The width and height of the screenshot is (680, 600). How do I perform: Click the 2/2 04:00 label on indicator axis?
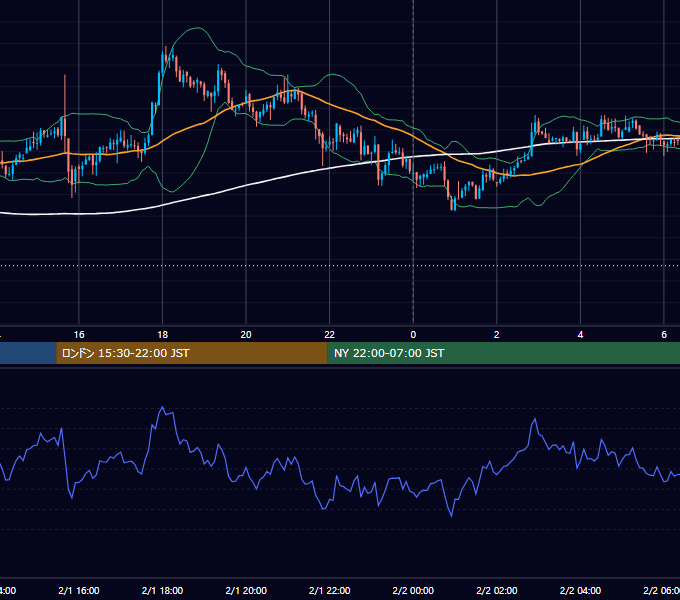[x=580, y=590]
